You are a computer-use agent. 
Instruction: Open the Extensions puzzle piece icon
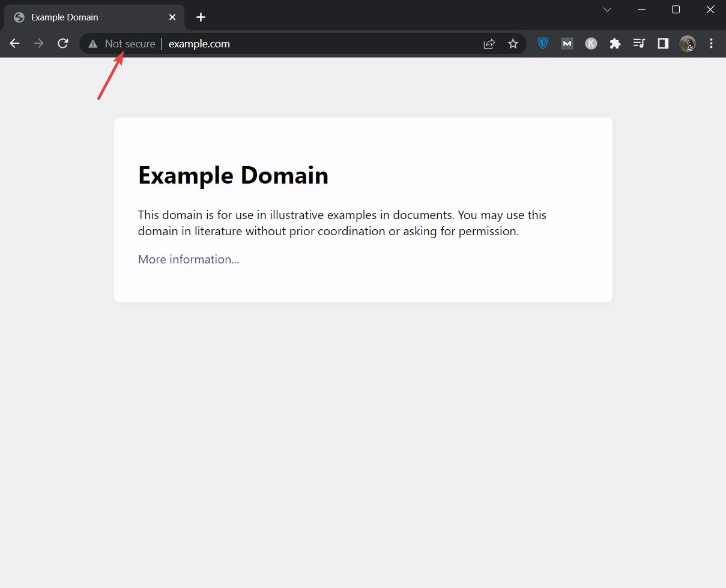[x=615, y=43]
